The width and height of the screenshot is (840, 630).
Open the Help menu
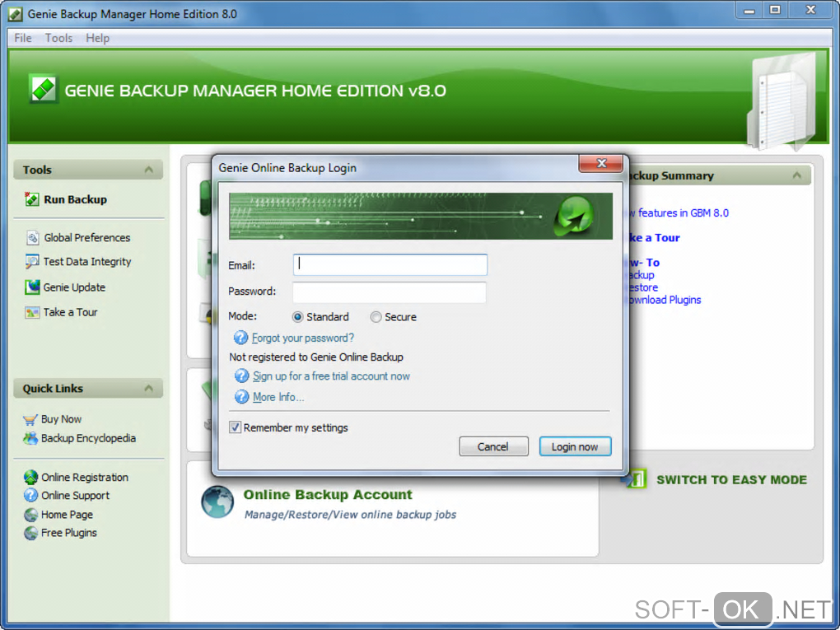click(x=97, y=38)
